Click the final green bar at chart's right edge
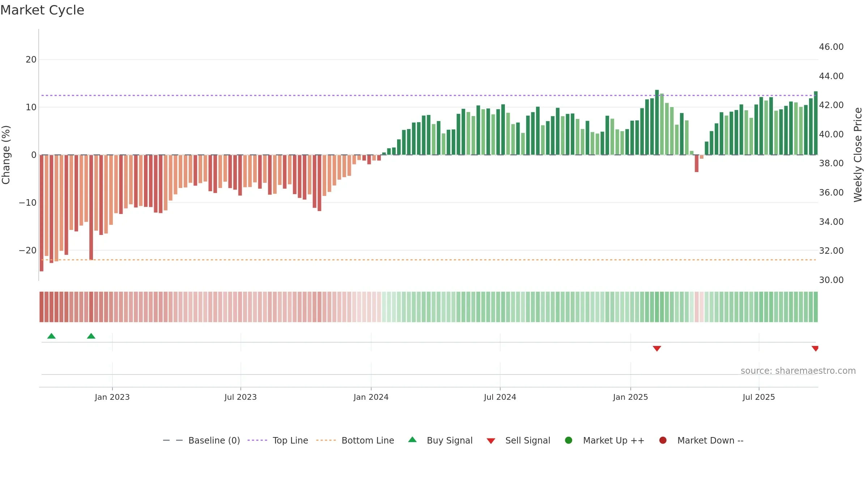 (x=816, y=123)
